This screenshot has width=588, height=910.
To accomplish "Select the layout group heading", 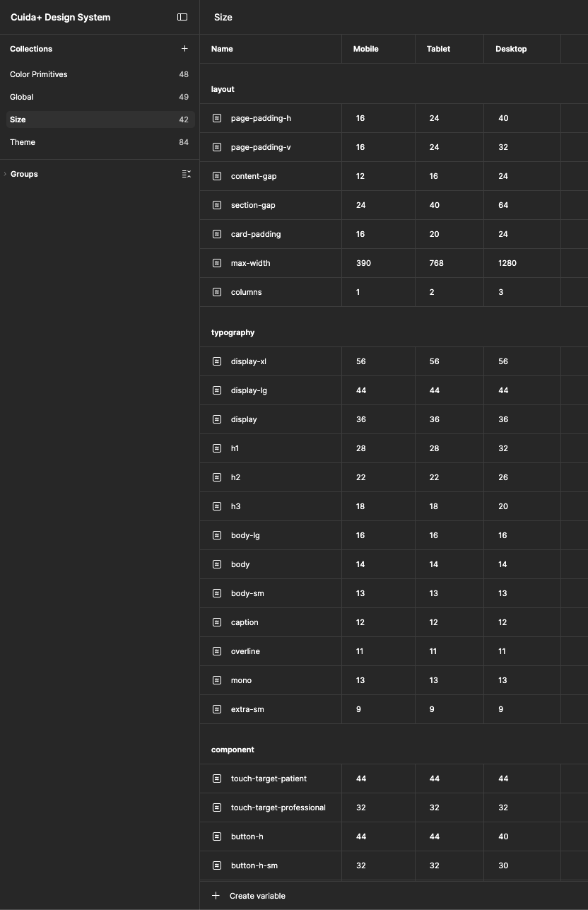I will [x=223, y=89].
